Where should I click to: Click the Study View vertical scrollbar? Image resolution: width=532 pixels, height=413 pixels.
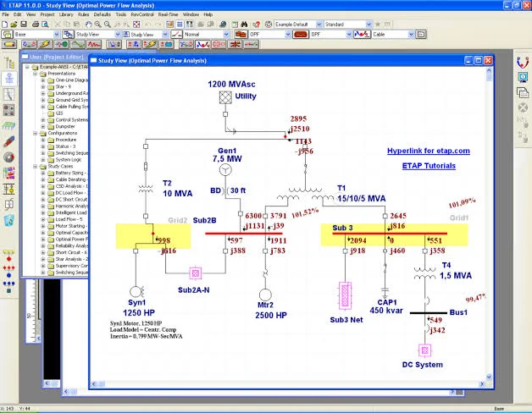click(489, 223)
